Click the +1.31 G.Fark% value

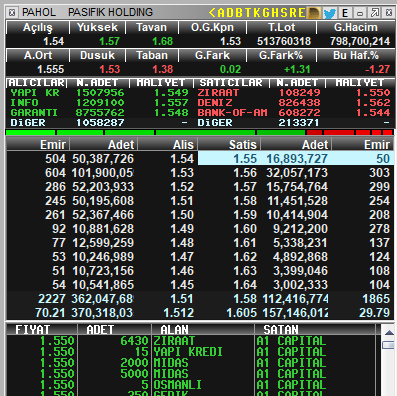pos(297,69)
